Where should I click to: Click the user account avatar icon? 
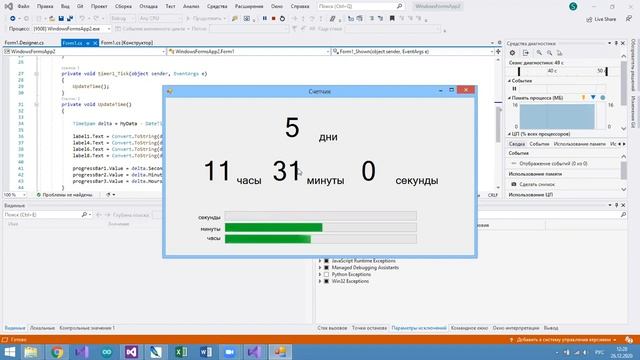point(573,6)
